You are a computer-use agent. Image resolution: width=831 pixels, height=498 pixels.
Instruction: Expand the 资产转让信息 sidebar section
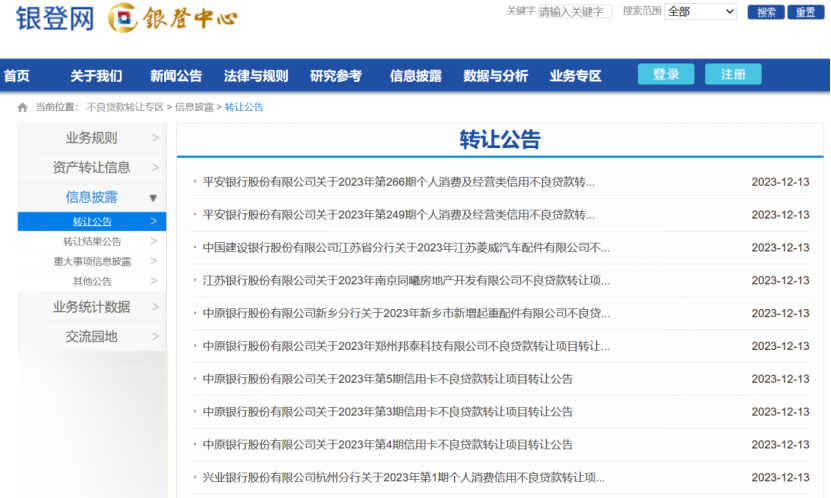pos(92,168)
